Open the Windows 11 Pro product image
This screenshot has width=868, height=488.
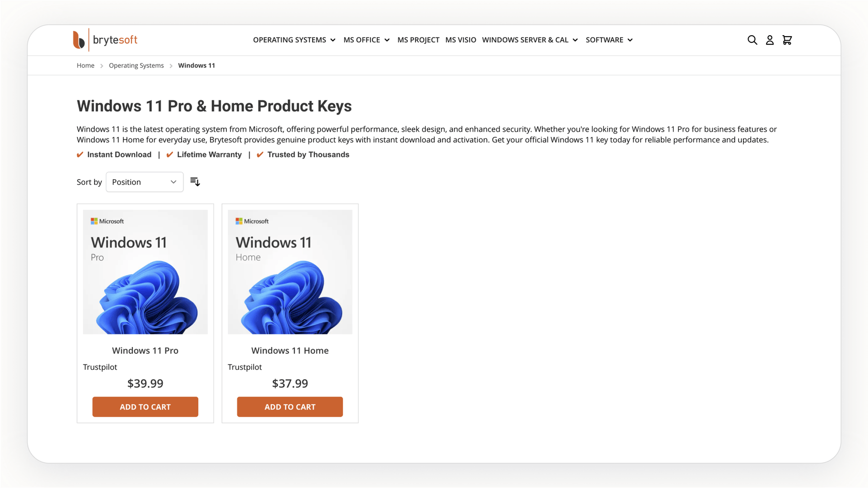(x=145, y=272)
